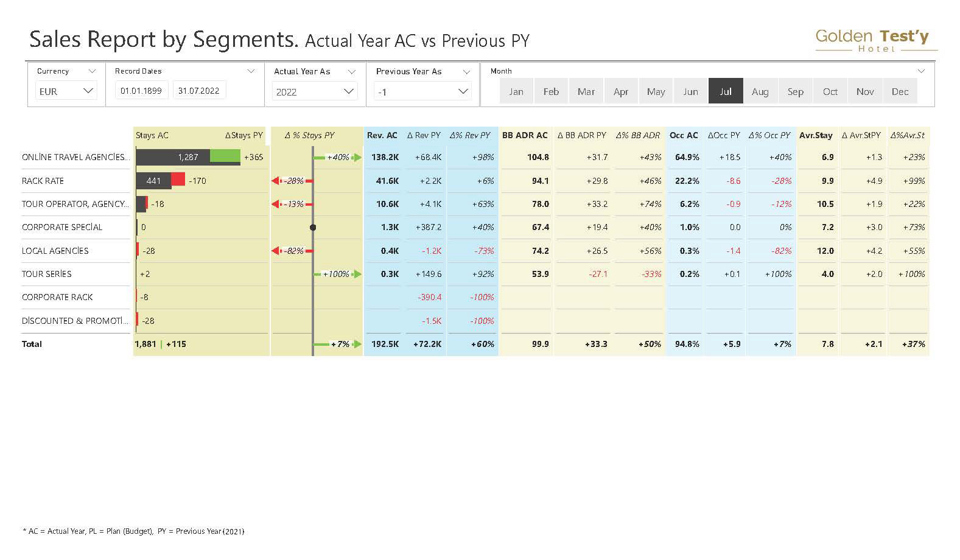The height and width of the screenshot is (560, 960).
Task: Expand the Previous Year As header chevron
Action: [x=466, y=71]
